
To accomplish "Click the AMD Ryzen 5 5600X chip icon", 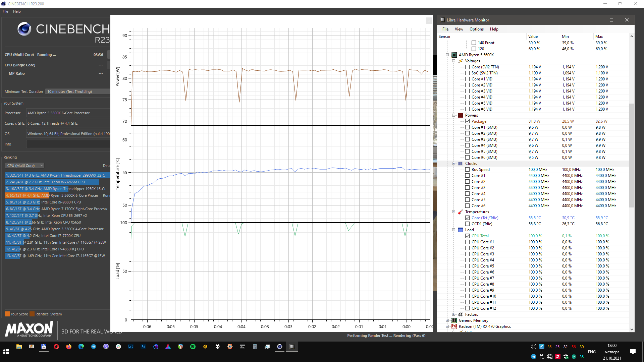I will (454, 55).
